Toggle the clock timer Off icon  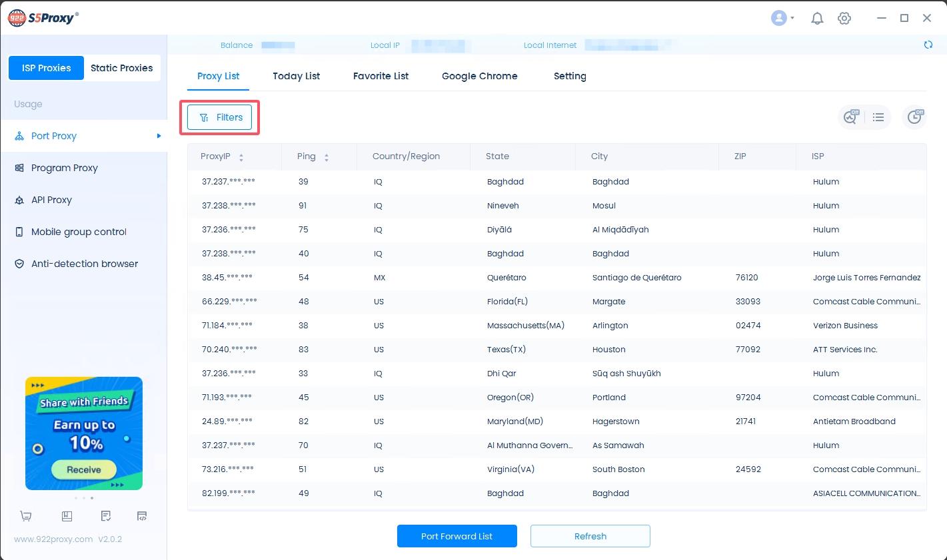point(914,117)
